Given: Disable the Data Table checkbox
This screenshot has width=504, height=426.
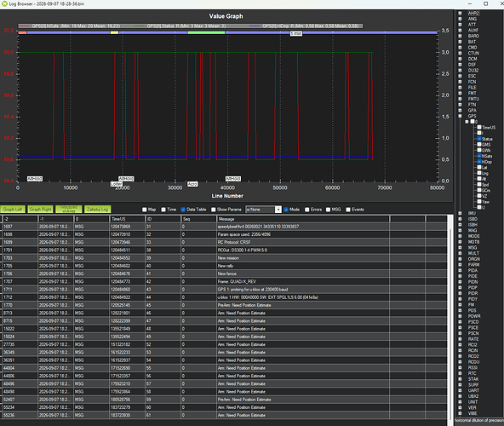Looking at the screenshot, I should pyautogui.click(x=183, y=210).
